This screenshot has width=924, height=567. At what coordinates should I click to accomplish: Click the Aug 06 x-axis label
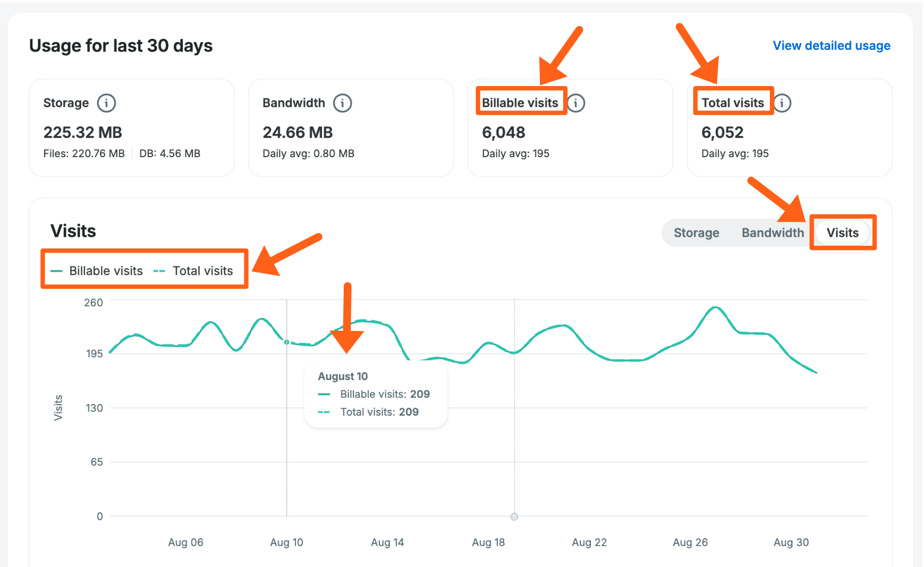(185, 543)
